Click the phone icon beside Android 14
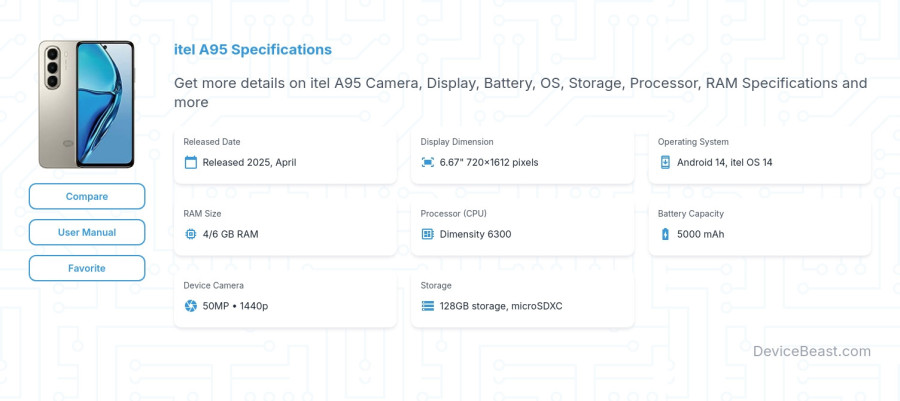This screenshot has height=401, width=900. [x=665, y=162]
